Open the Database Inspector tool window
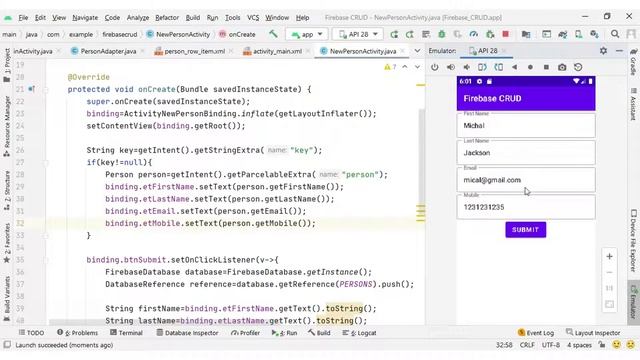This screenshot has height=360, width=640. click(x=187, y=333)
